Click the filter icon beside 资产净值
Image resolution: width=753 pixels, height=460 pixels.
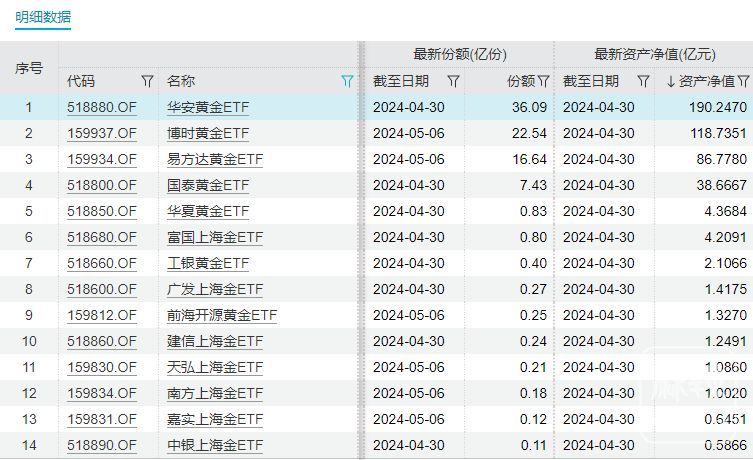coord(743,81)
